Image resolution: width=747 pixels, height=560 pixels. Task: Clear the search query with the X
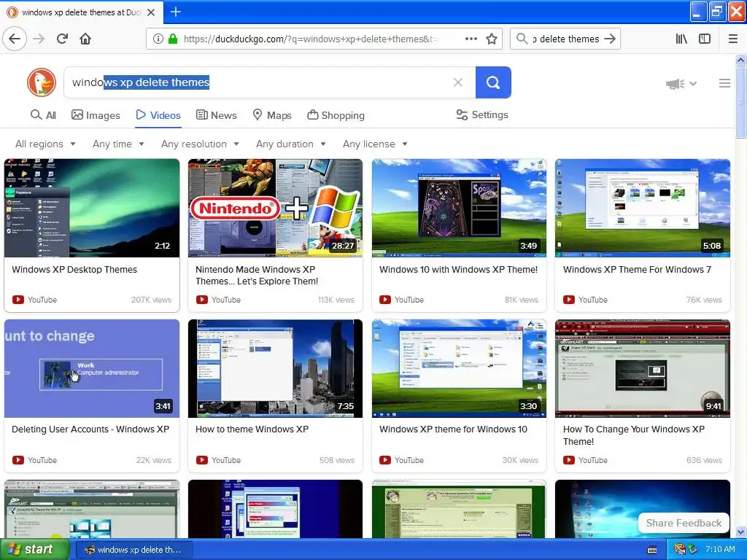click(x=458, y=82)
